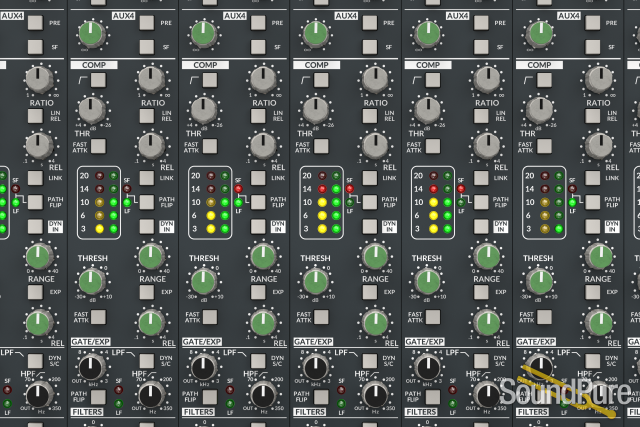Click LPF kHz knob in first full strip

[91, 368]
